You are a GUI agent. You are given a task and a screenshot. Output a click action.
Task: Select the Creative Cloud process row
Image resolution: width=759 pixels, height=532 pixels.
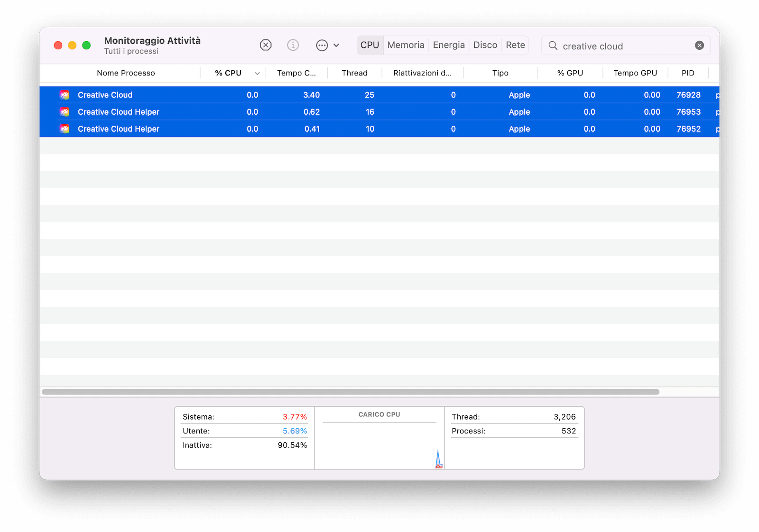pos(379,95)
